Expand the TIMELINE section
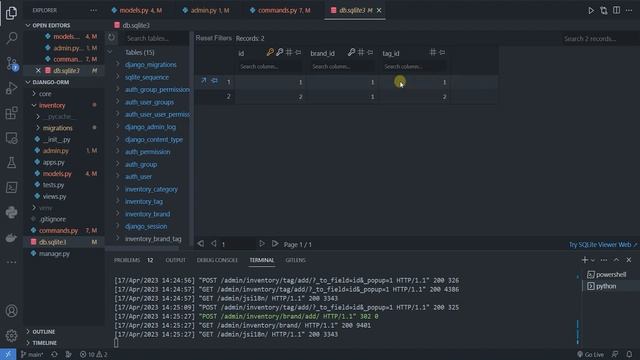Viewport: 640px width, 360px height. pos(28,343)
